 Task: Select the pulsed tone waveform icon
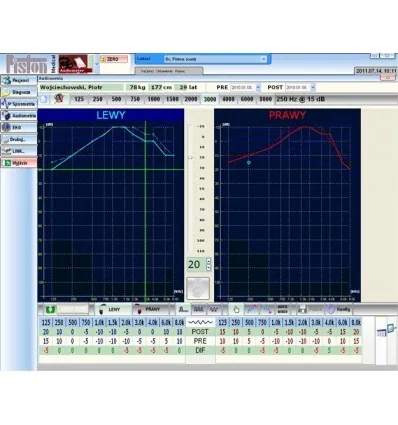pyautogui.click(x=199, y=309)
